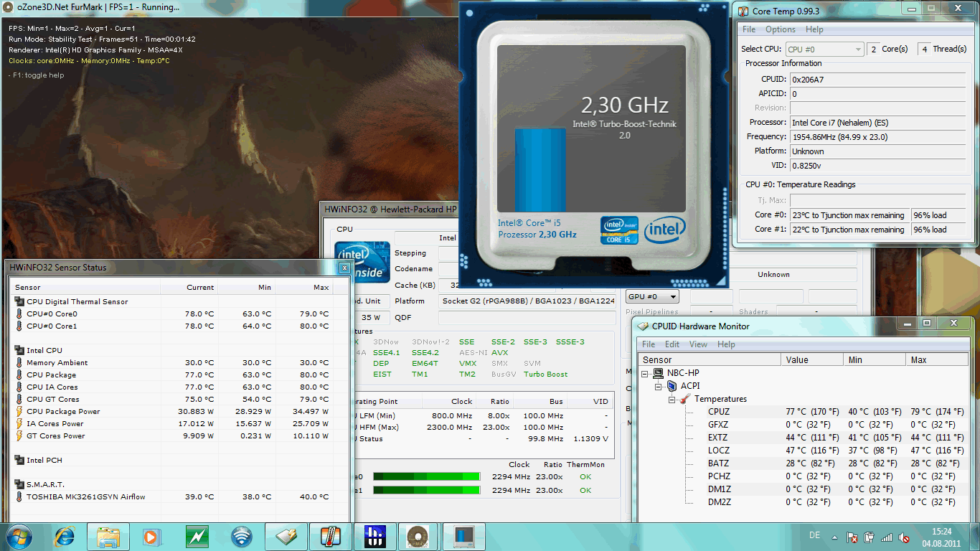The height and width of the screenshot is (551, 980).
Task: Launch Internet Explorer from the taskbar
Action: pos(65,536)
